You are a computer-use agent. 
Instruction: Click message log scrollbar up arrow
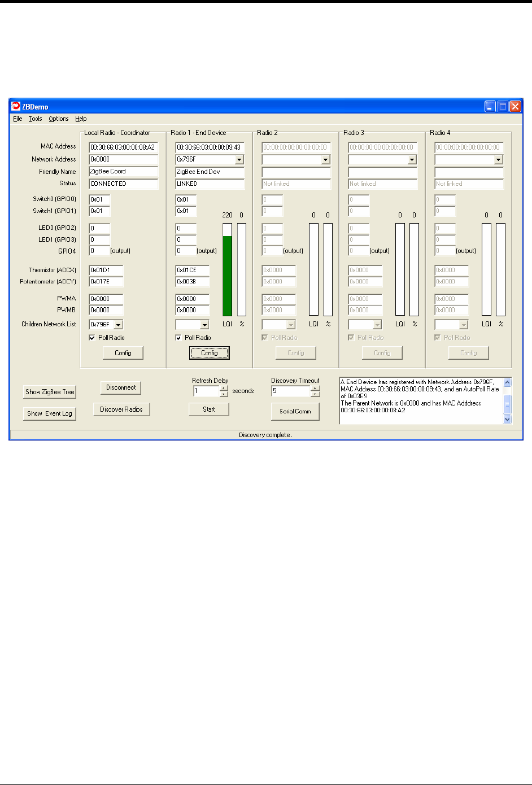(x=507, y=383)
